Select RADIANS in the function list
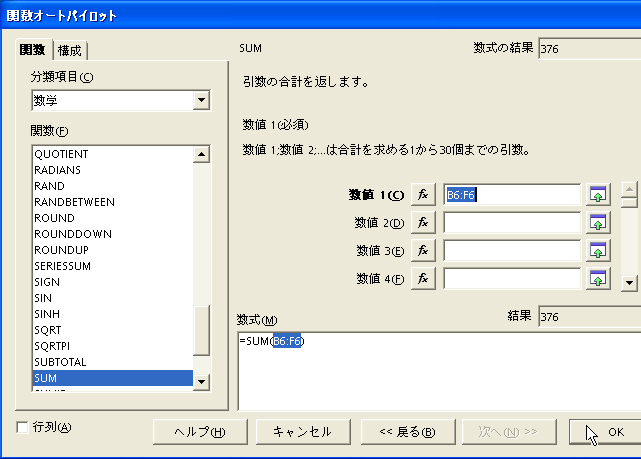Image resolution: width=641 pixels, height=459 pixels. [x=112, y=170]
